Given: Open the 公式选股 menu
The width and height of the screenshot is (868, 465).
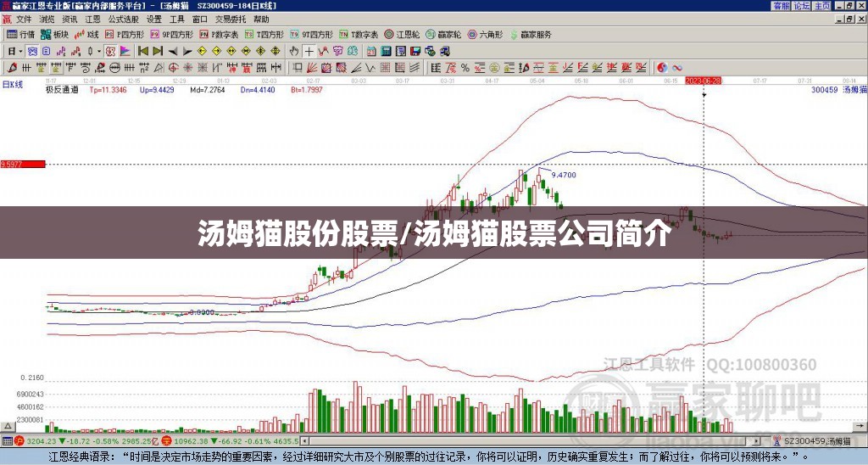Looking at the screenshot, I should pyautogui.click(x=124, y=20).
